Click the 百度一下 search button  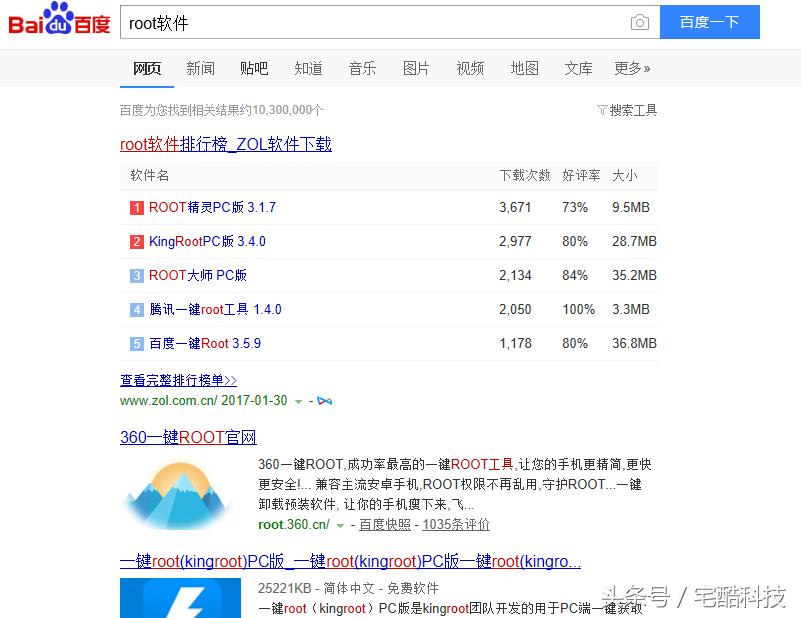710,21
